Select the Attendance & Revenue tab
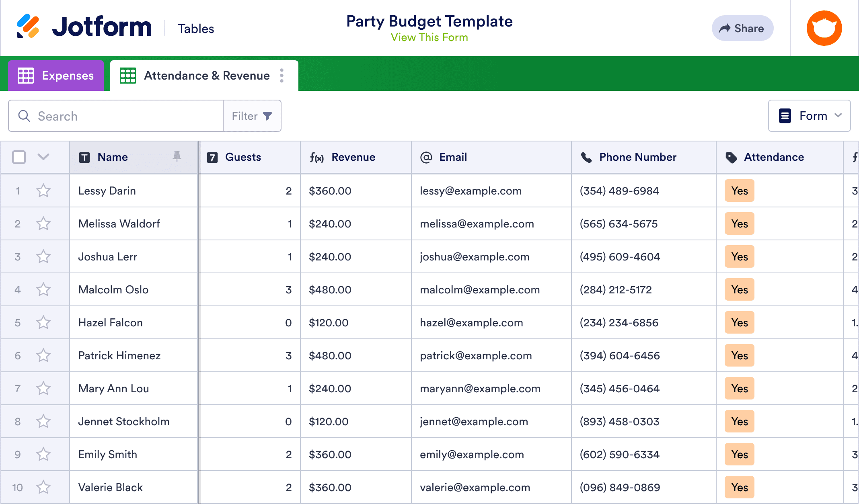 [x=204, y=76]
